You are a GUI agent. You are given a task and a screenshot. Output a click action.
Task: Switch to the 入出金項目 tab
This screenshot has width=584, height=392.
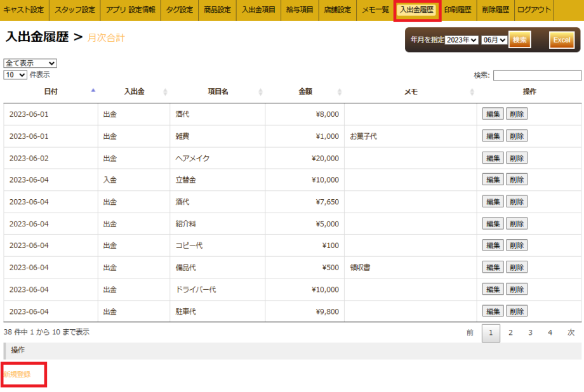point(259,10)
